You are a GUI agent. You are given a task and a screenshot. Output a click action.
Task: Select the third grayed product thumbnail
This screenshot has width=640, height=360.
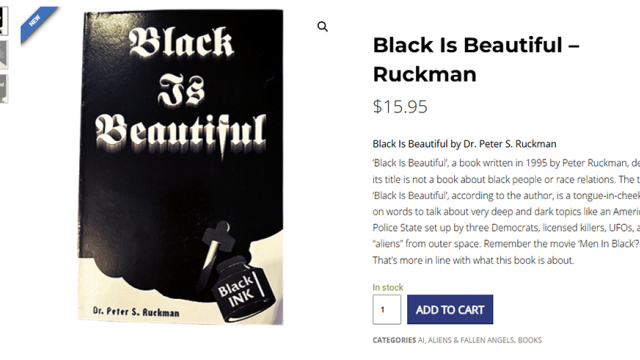coord(4,89)
